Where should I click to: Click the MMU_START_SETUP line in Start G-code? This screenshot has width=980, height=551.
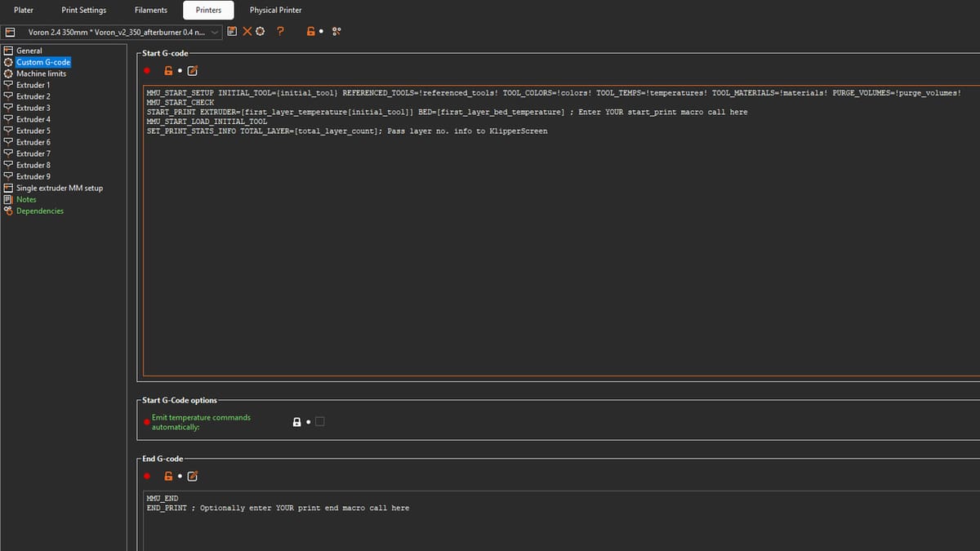tap(554, 93)
